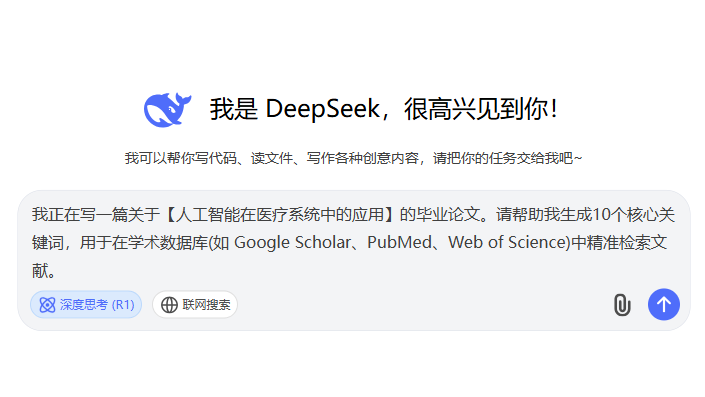Image resolution: width=705 pixels, height=397 pixels.
Task: Click the 我是 DeepSeek greeting heading
Action: click(384, 109)
